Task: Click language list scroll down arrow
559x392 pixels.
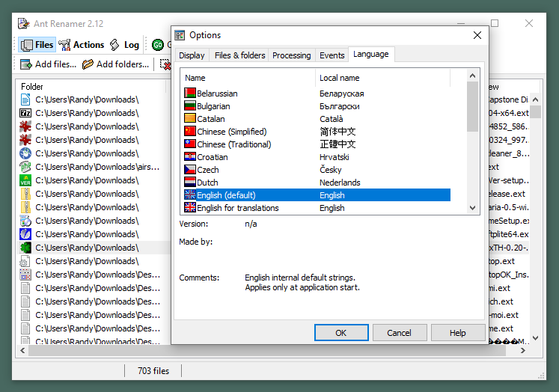Action: (473, 208)
